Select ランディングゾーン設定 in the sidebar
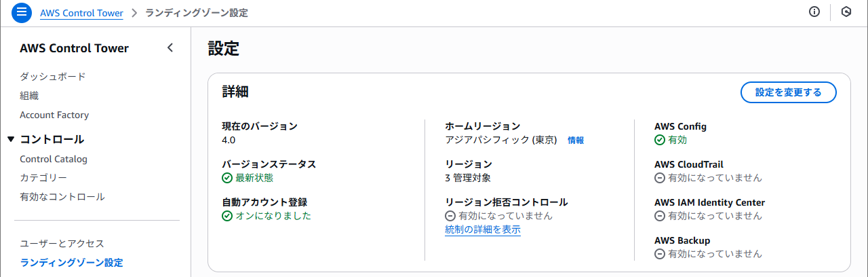This screenshot has width=868, height=277. [72, 262]
